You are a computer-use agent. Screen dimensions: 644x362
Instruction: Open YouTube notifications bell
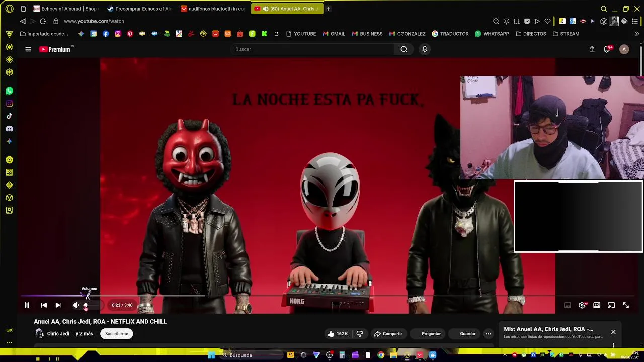pyautogui.click(x=607, y=49)
